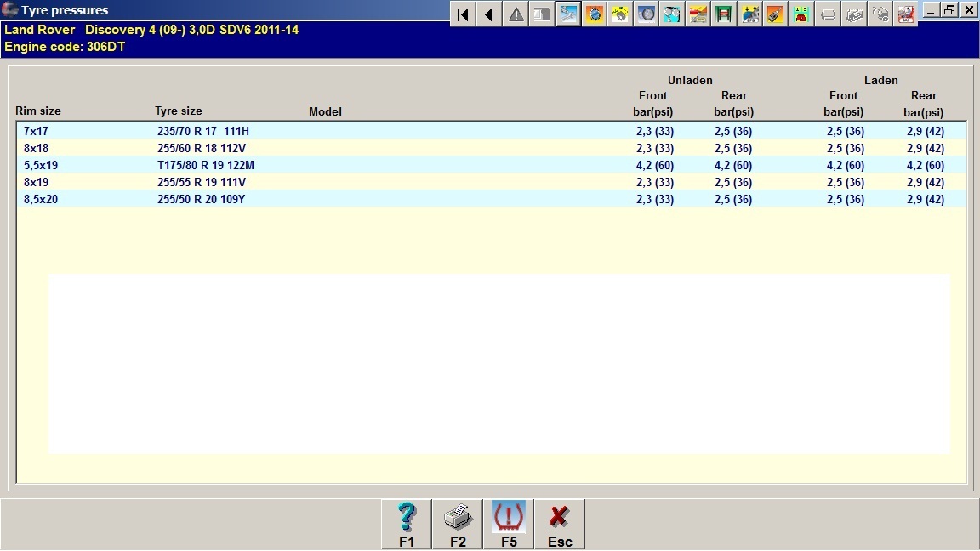Viewport: 980px width, 551px height.
Task: Print the tyre pressures with F2 button
Action: pos(458,524)
